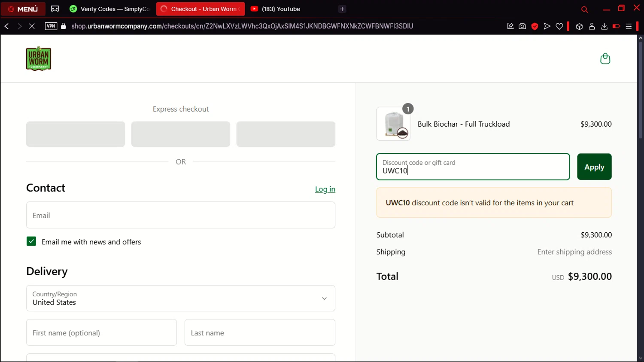The height and width of the screenshot is (362, 644).
Task: Open the downloads icon
Action: point(604,26)
